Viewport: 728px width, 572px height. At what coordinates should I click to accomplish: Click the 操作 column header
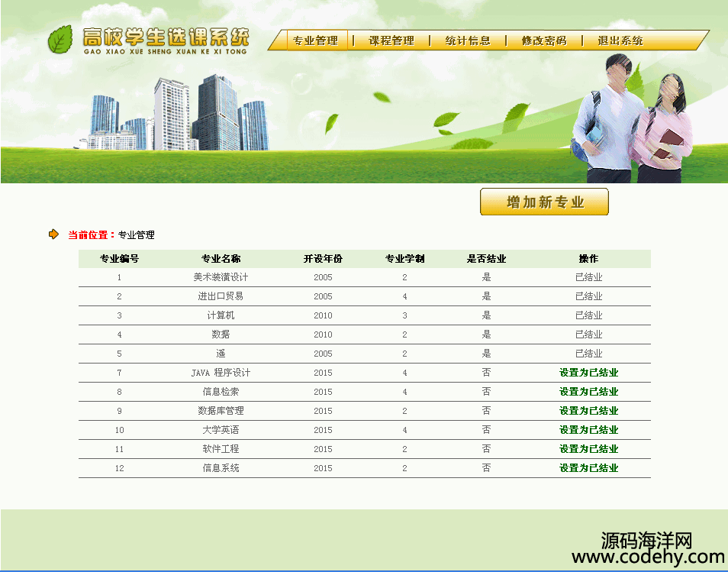[x=588, y=259]
